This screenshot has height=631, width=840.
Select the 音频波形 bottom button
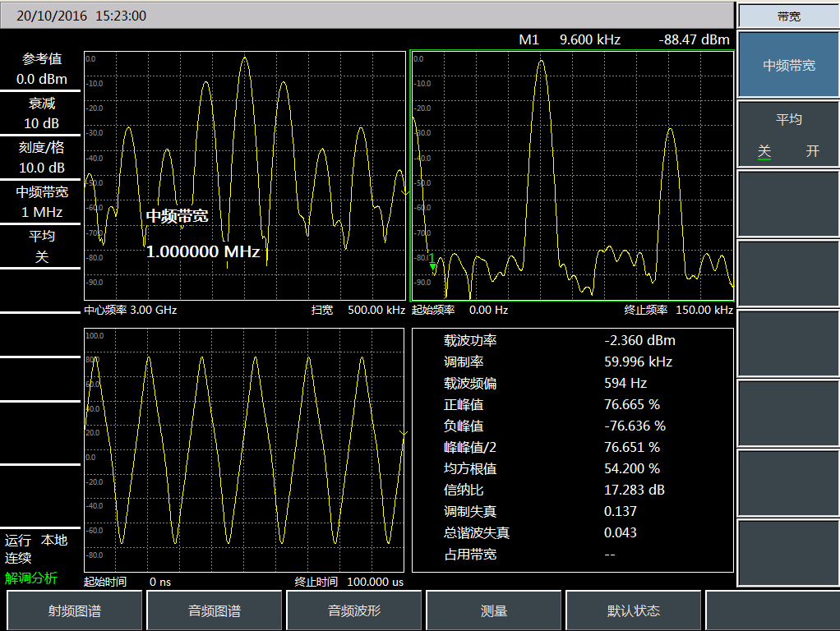point(355,611)
